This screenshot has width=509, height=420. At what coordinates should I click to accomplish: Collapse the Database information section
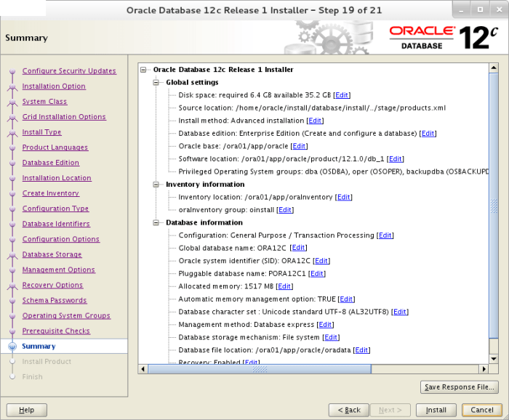click(x=156, y=223)
